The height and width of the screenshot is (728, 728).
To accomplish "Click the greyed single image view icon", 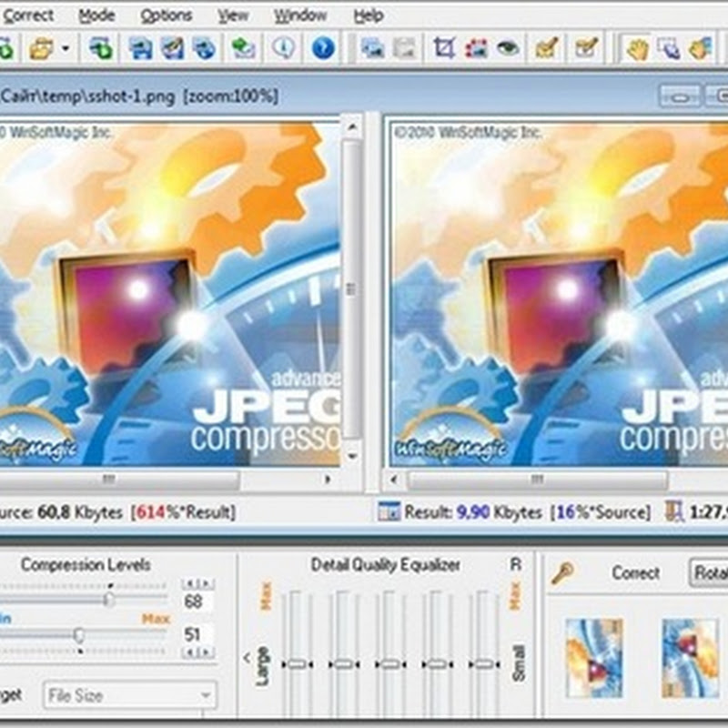I will click(x=404, y=48).
